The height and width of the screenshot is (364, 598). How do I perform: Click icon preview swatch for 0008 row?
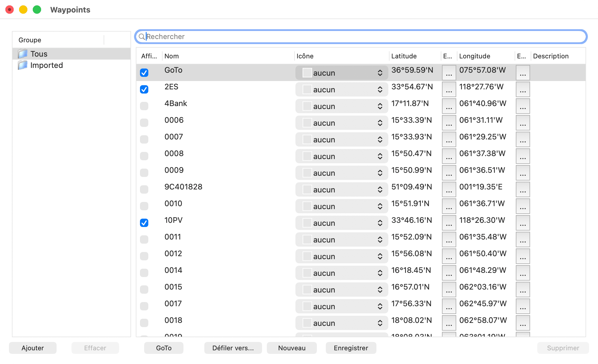point(307,156)
